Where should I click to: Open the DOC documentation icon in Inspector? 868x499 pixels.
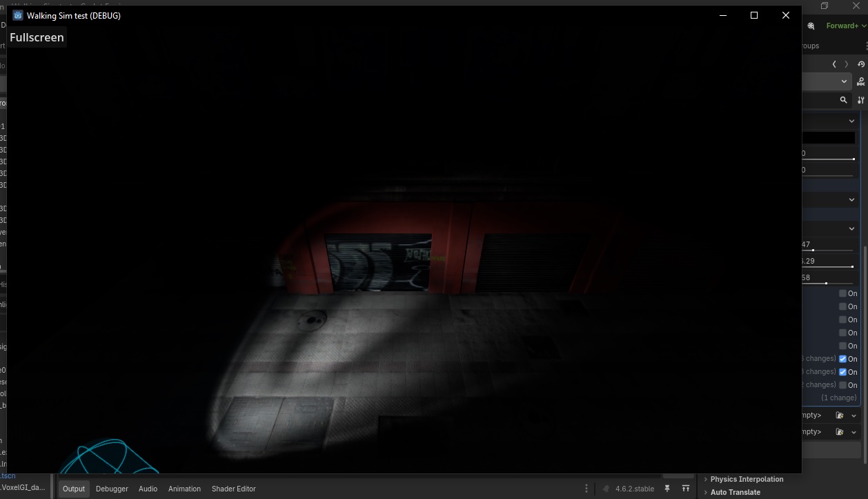tap(861, 81)
